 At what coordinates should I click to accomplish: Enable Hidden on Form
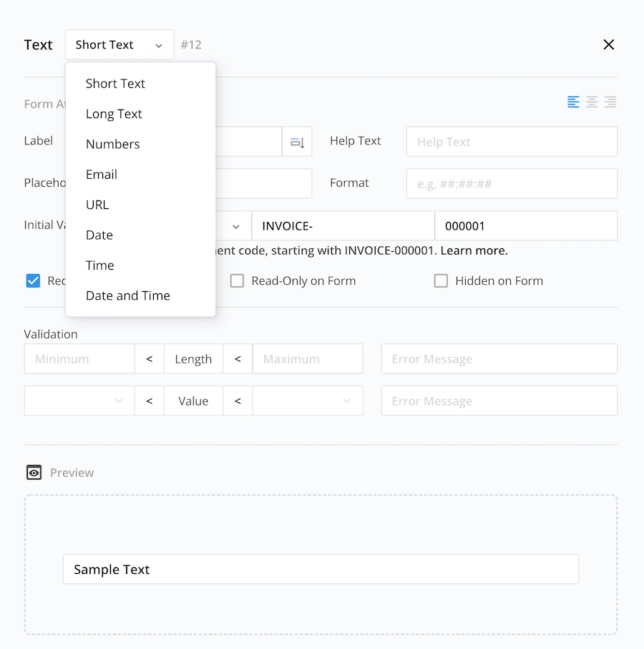[x=441, y=280]
